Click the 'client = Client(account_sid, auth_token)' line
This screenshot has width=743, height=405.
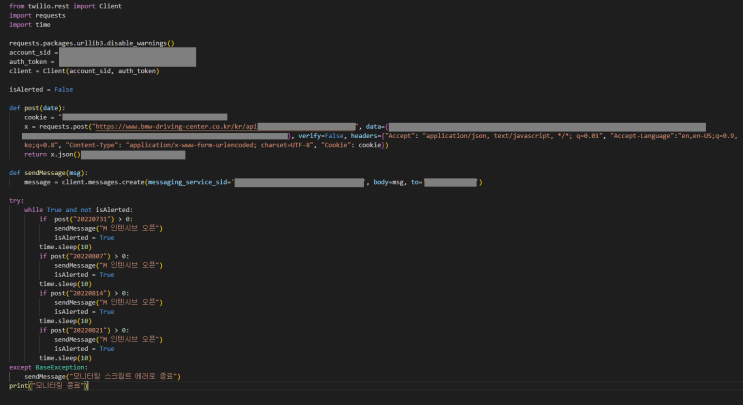click(x=84, y=71)
